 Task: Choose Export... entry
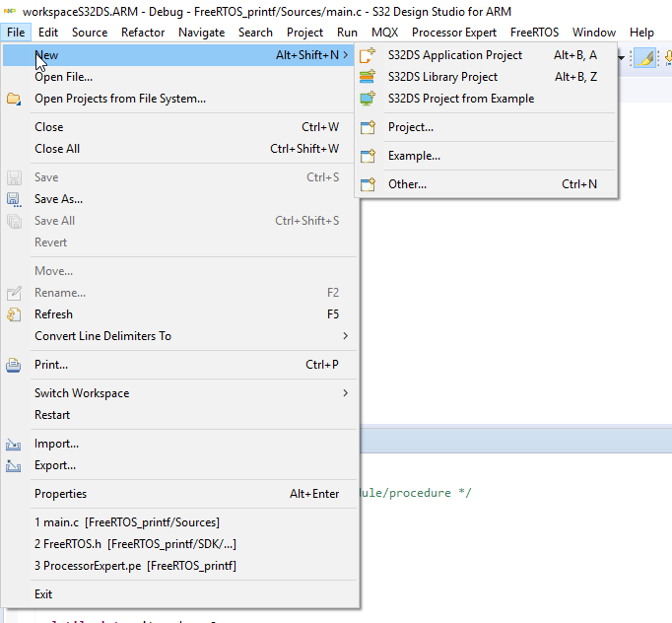[x=180, y=465]
